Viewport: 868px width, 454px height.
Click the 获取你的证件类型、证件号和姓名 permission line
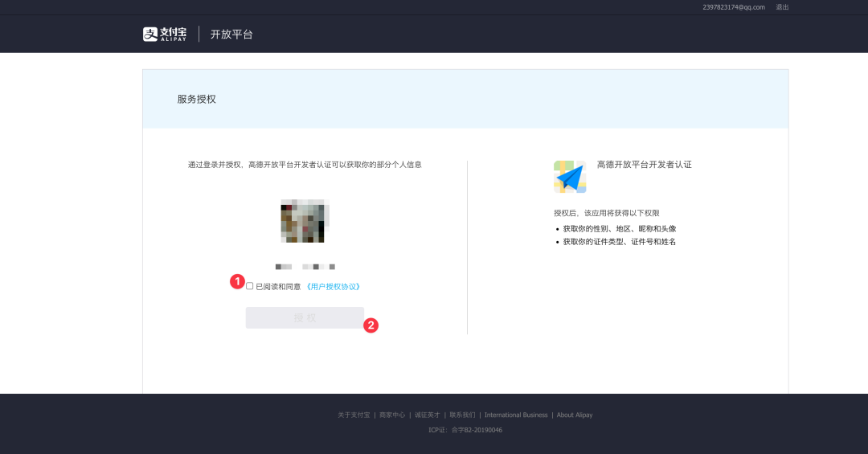click(620, 242)
